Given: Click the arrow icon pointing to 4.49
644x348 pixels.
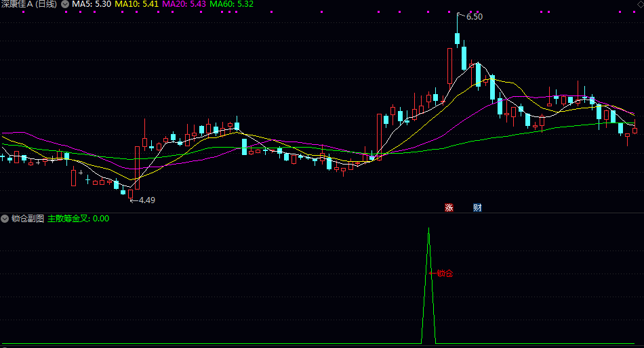Looking at the screenshot, I should [134, 200].
